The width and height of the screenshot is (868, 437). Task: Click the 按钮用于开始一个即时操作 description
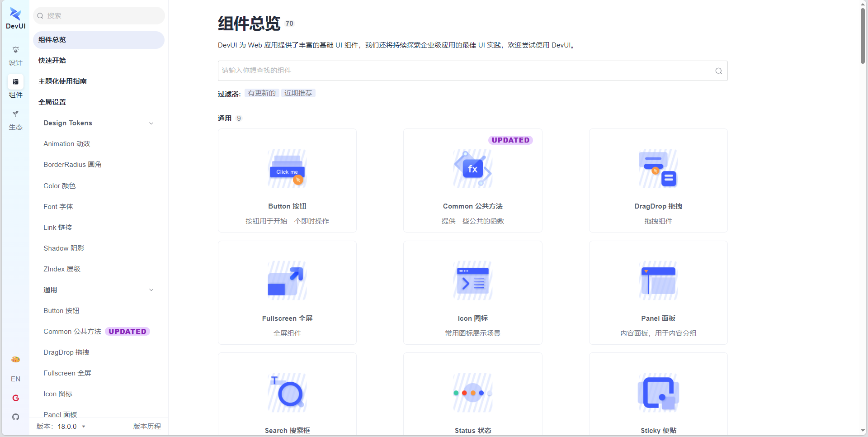point(287,221)
